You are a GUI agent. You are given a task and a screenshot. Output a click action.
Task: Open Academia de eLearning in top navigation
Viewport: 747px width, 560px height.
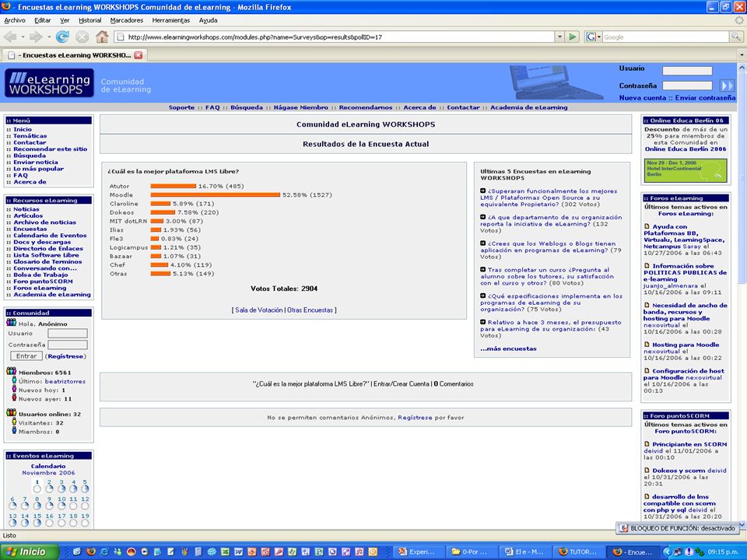[529, 107]
